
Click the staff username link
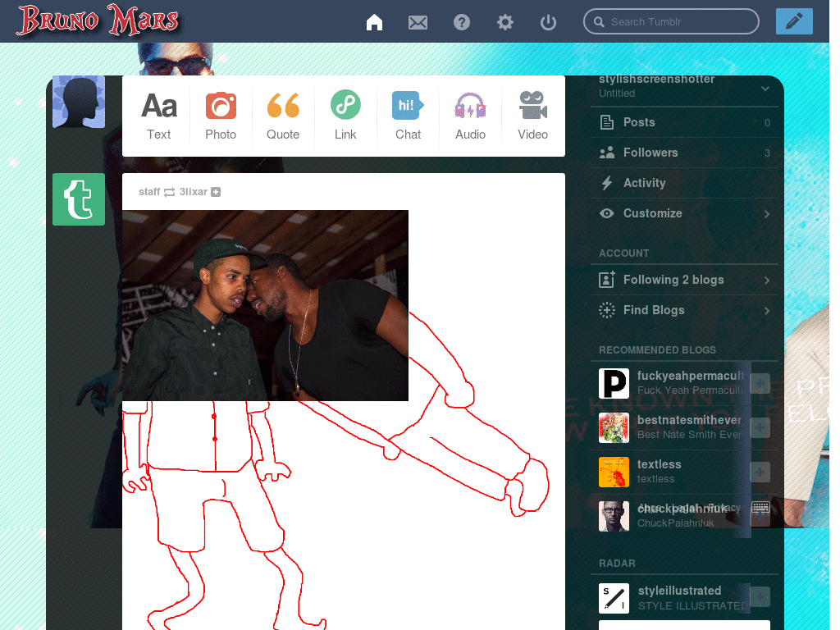tap(149, 192)
